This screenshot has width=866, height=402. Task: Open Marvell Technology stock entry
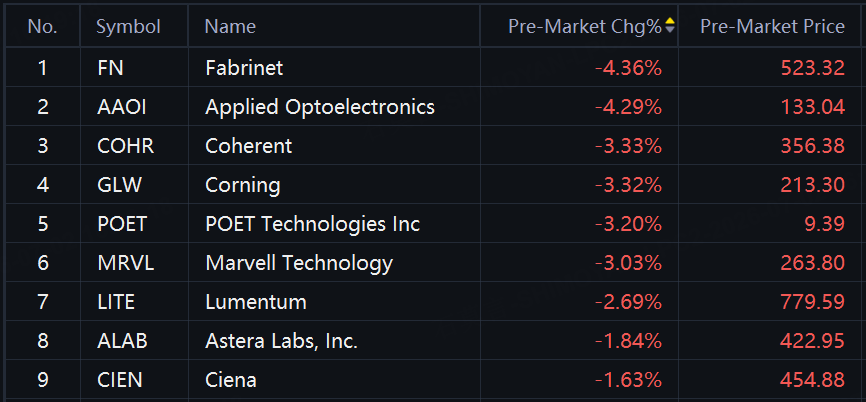pyautogui.click(x=433, y=263)
